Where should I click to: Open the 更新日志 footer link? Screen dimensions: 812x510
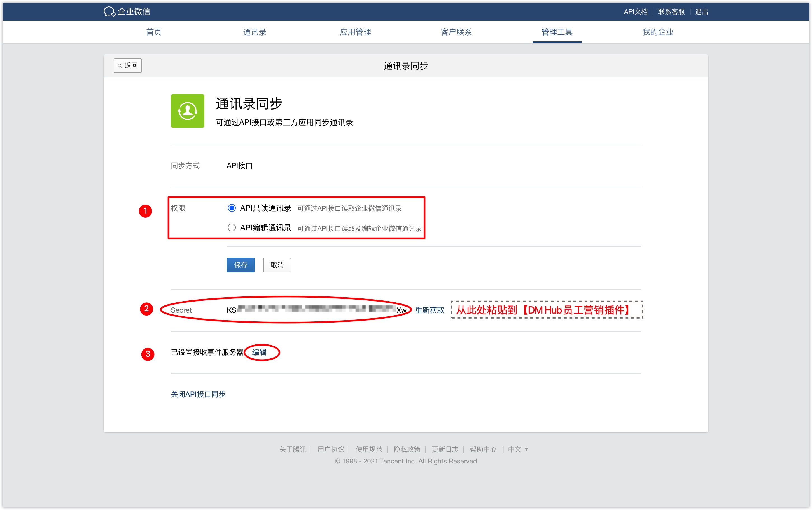point(445,449)
